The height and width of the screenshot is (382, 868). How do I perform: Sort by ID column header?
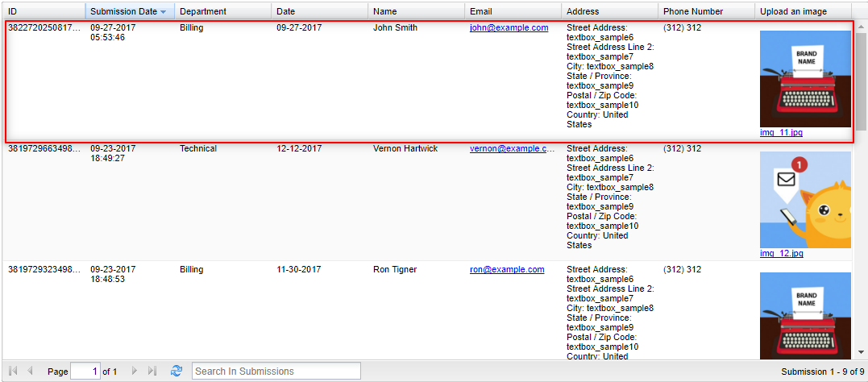(44, 11)
